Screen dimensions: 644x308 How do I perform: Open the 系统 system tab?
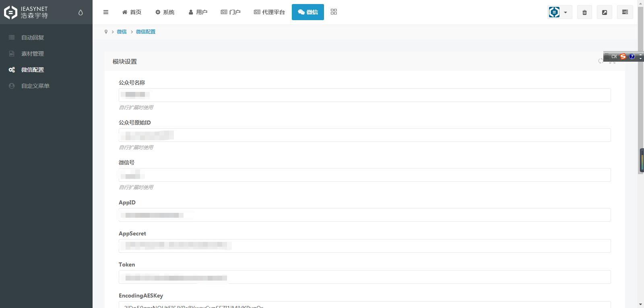coord(165,12)
